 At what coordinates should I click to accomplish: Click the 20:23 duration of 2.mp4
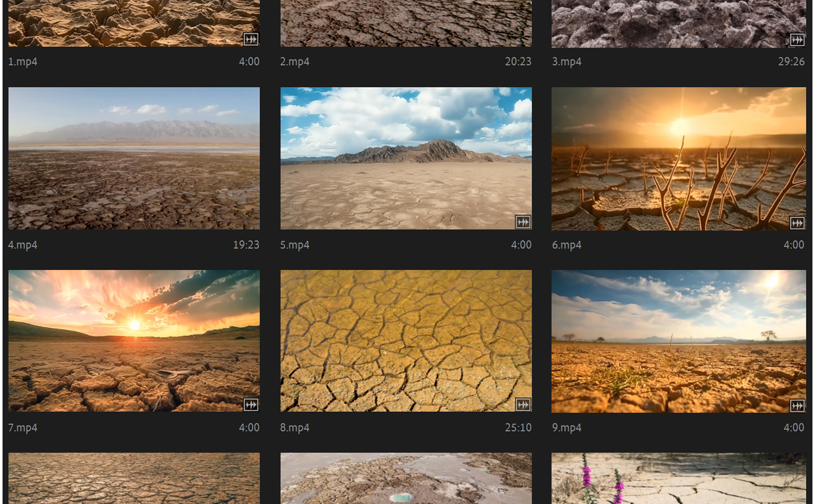tap(518, 62)
